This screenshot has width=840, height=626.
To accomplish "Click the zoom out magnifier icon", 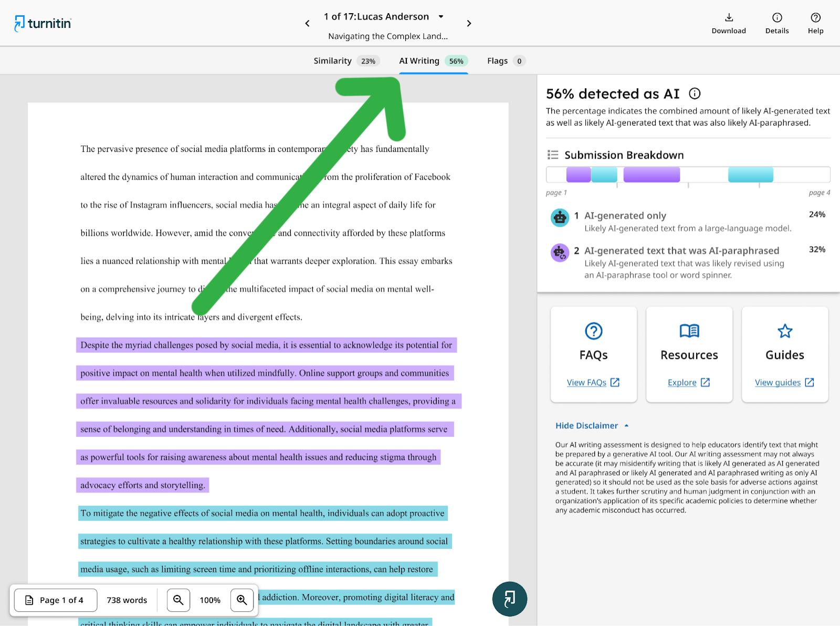I will (178, 600).
